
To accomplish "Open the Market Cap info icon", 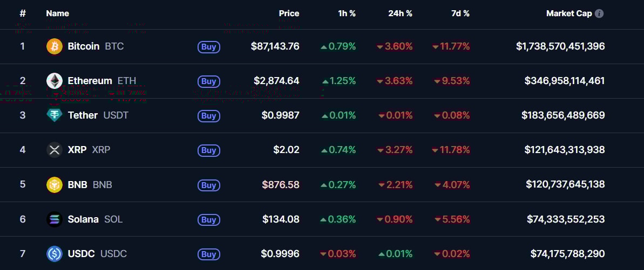I will (599, 13).
